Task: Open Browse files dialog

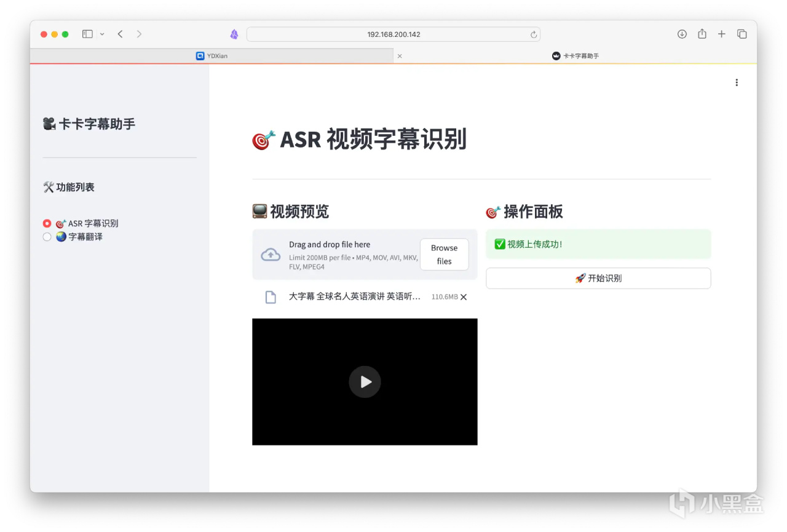Action: pos(444,255)
